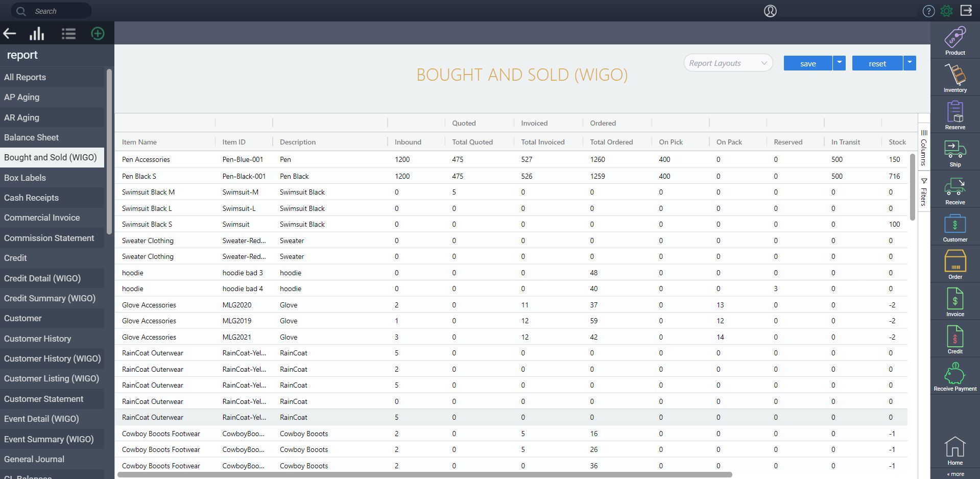
Task: Open the user profile icon in the top bar
Action: click(x=770, y=11)
